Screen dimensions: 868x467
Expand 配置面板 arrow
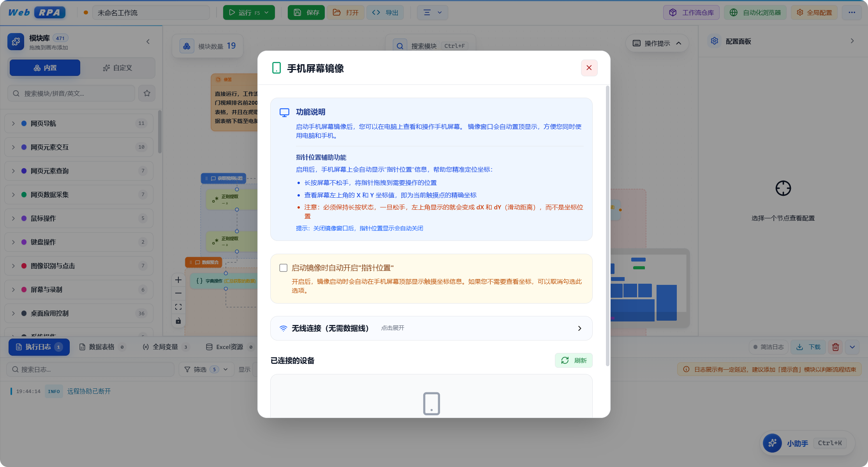click(x=852, y=41)
